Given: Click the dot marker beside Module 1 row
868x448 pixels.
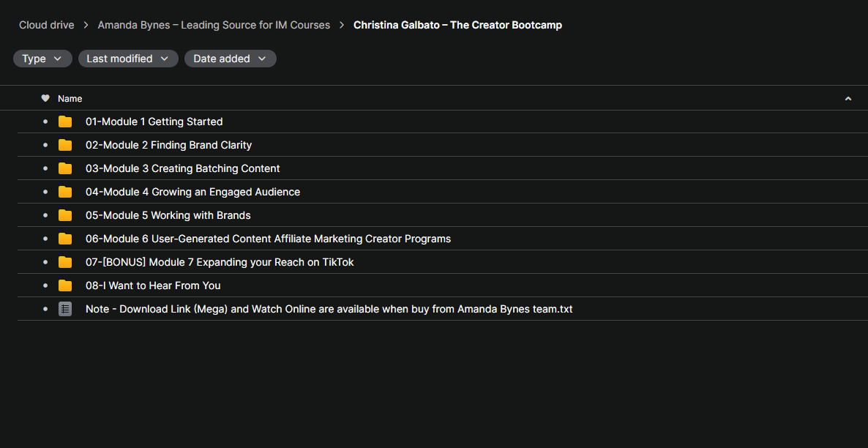Looking at the screenshot, I should [x=45, y=122].
